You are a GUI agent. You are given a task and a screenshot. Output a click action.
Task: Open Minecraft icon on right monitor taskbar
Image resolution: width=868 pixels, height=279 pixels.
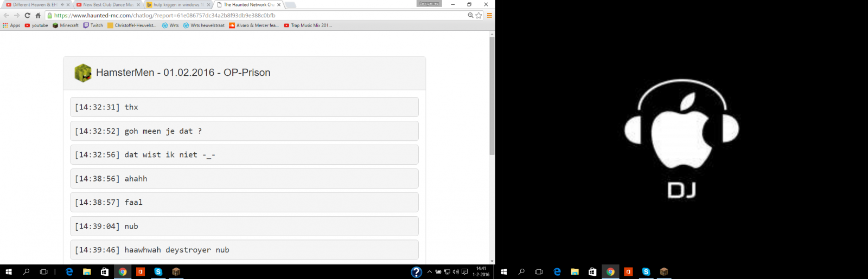pos(664,272)
